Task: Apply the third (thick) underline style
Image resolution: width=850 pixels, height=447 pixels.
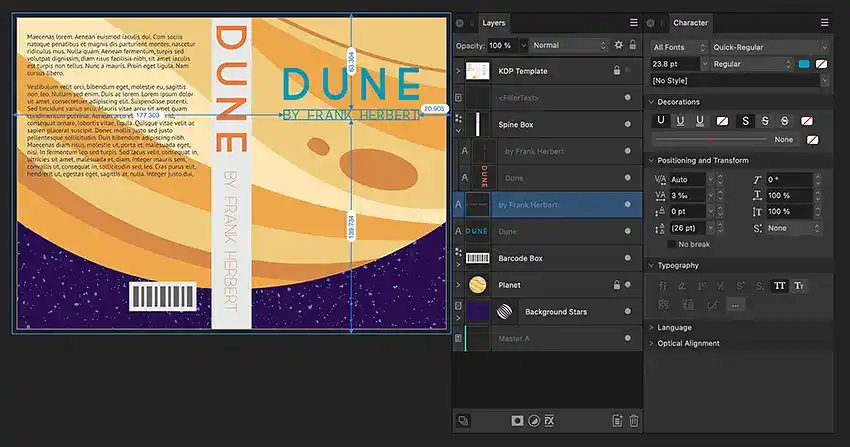Action: click(699, 121)
